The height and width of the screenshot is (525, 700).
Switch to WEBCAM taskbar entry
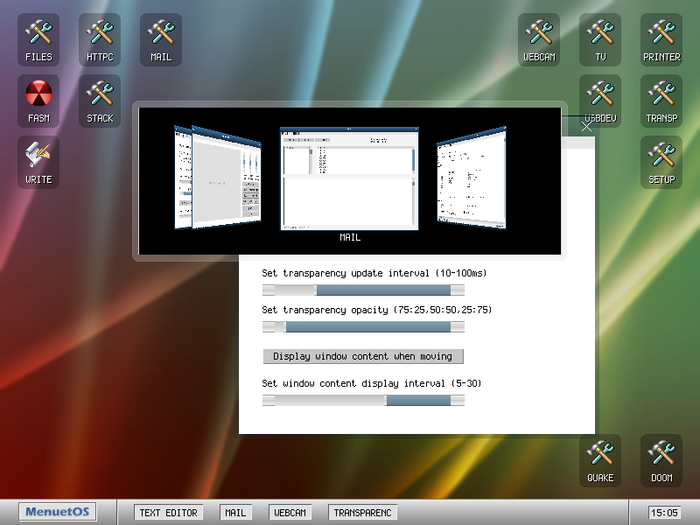(x=289, y=513)
